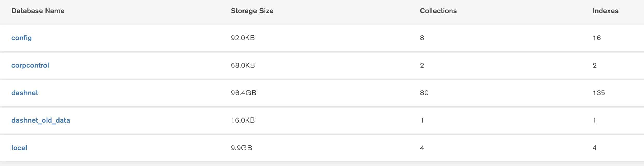Click the 16 indexes count for config

(597, 38)
